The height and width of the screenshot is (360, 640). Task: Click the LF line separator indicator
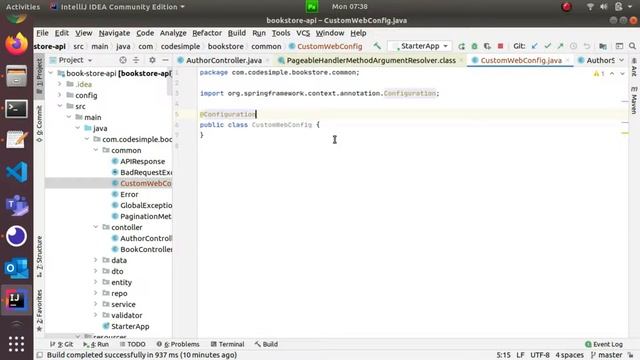click(520, 355)
